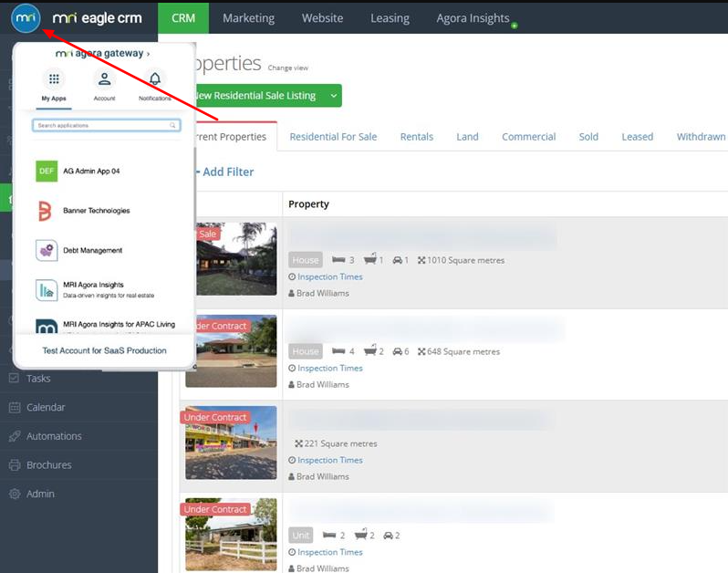This screenshot has width=728, height=573.
Task: Expand the agora gateway chevron
Action: tap(148, 54)
